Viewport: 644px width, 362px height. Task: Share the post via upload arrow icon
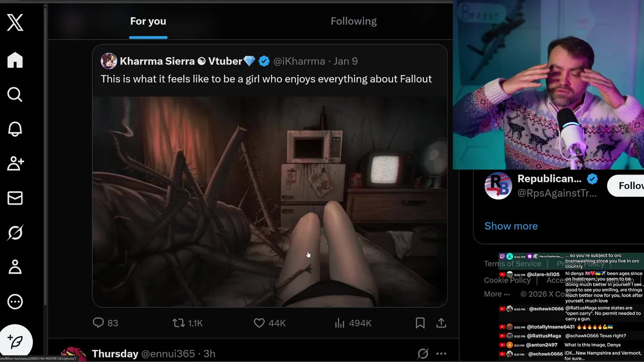pos(441,323)
